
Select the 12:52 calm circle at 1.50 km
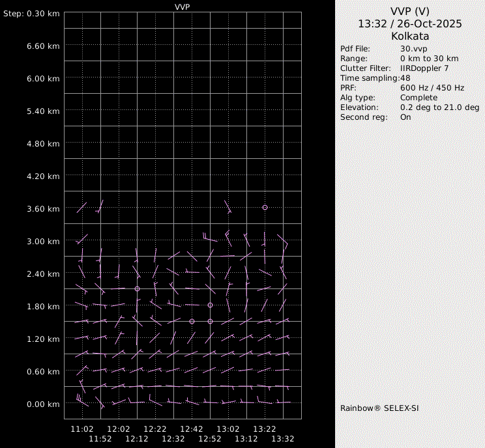[210, 321]
